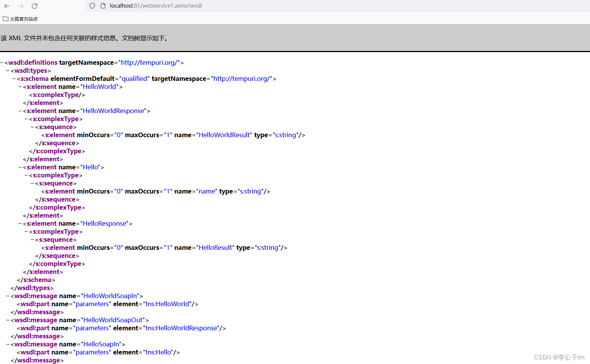Open the page info icon beside the URL

click(103, 6)
